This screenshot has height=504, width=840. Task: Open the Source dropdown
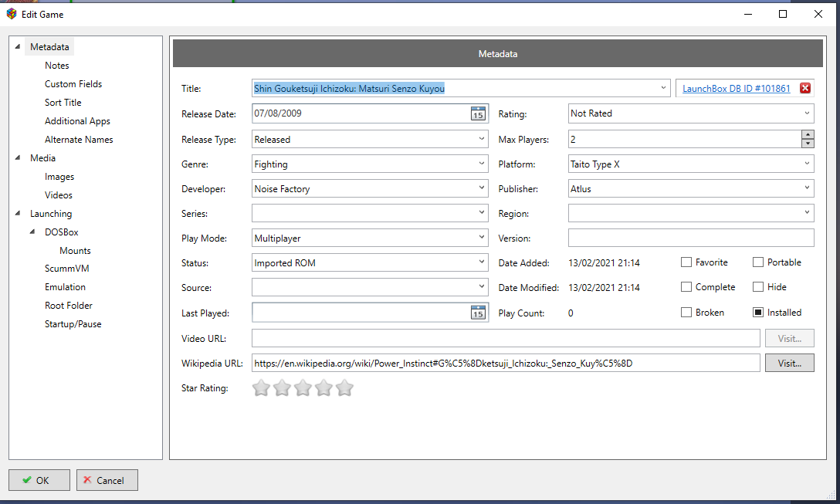pyautogui.click(x=370, y=287)
